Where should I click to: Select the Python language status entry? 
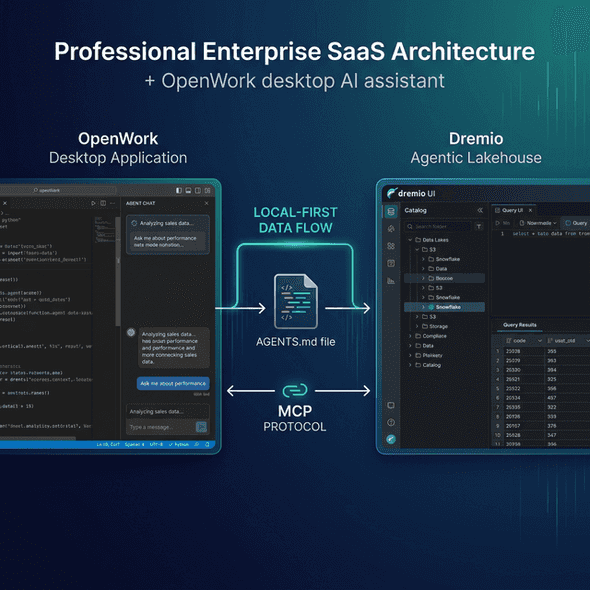179,444
